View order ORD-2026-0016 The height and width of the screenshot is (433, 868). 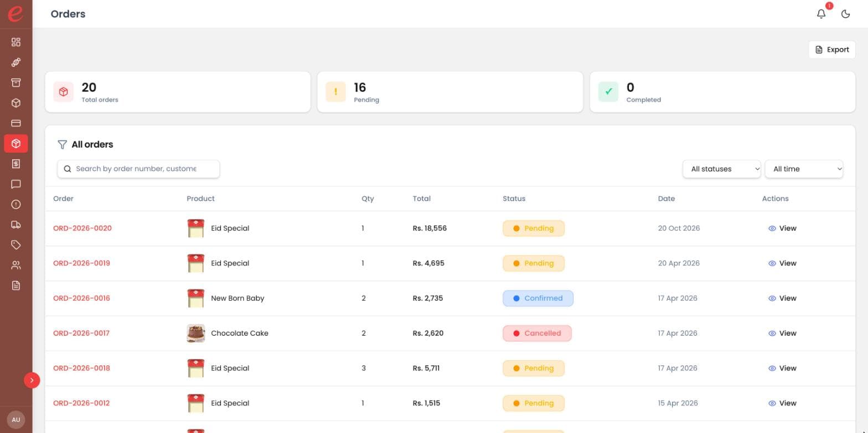pyautogui.click(x=782, y=298)
